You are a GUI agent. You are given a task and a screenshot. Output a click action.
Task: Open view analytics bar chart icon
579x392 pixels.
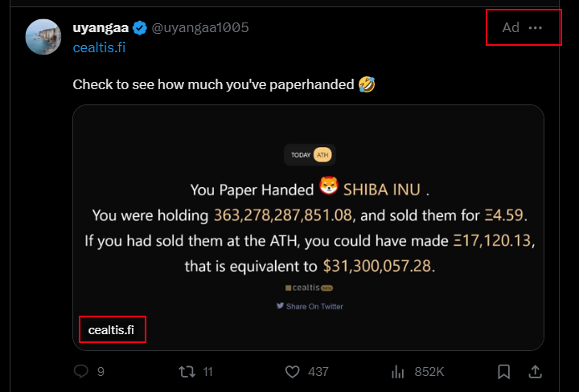(x=398, y=372)
